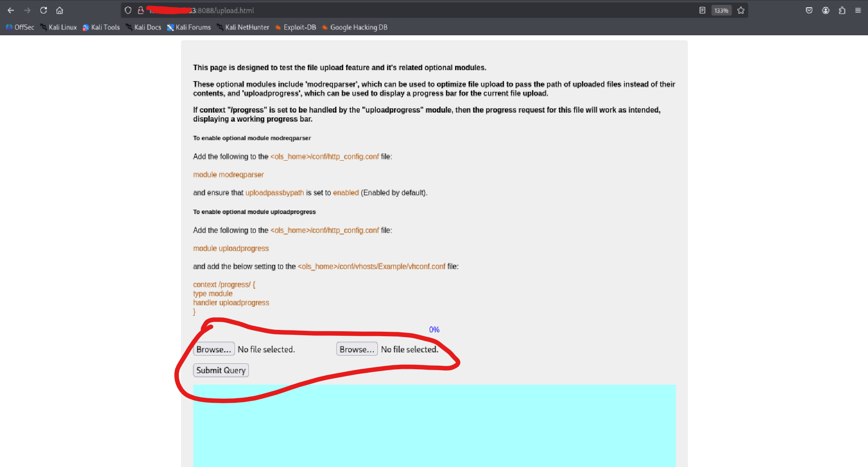This screenshot has width=868, height=467.
Task: Click the second Browse... file button
Action: pos(357,349)
